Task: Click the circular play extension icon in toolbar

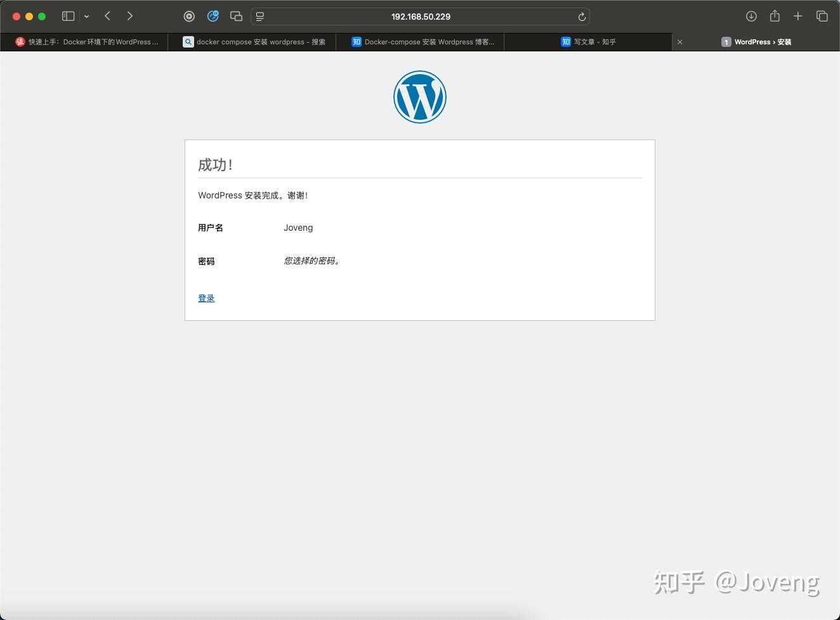Action: click(x=190, y=16)
